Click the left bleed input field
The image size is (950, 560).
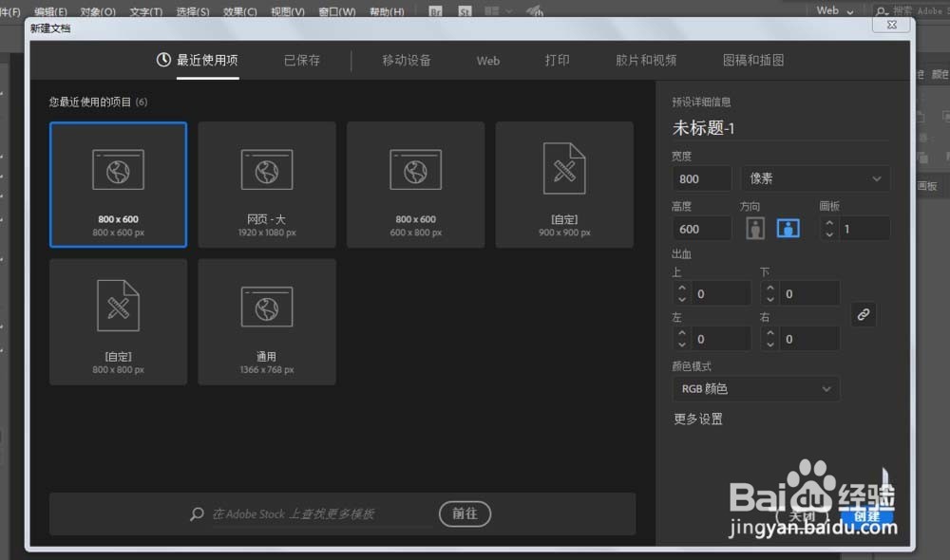pyautogui.click(x=721, y=339)
